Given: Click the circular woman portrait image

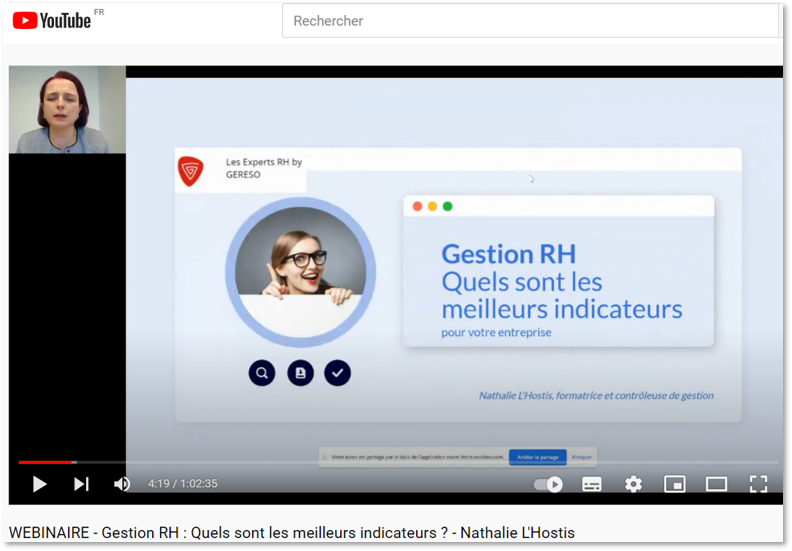Looking at the screenshot, I should (301, 272).
